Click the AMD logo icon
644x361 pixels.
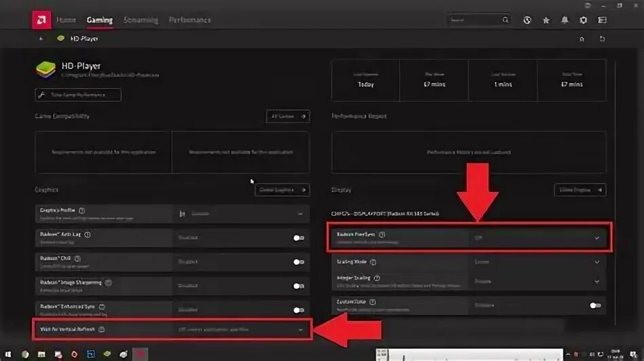coord(41,20)
